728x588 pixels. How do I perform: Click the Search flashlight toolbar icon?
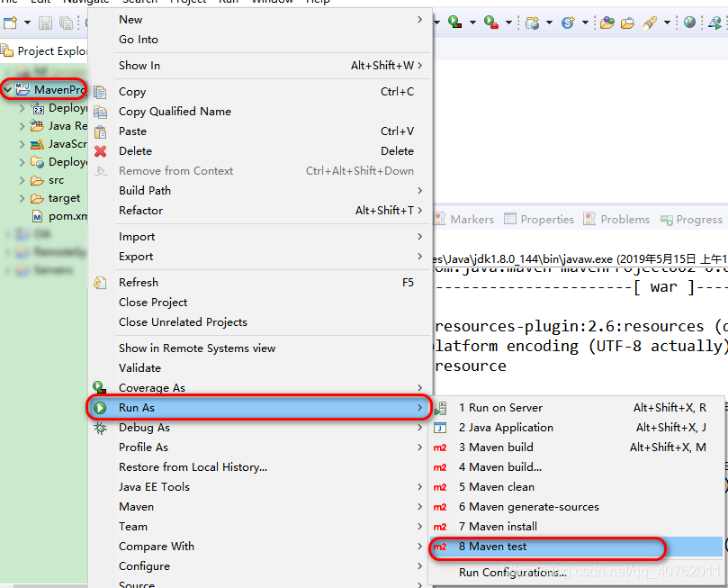click(650, 23)
